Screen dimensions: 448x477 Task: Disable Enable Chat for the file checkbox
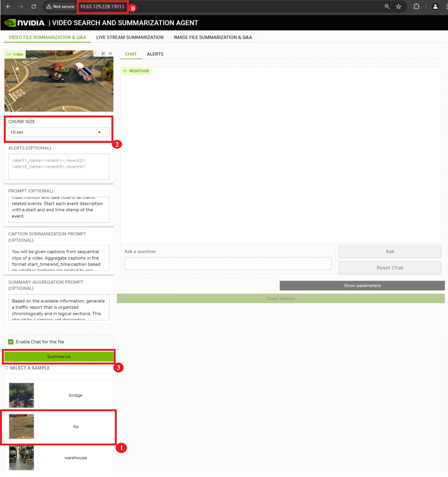click(11, 341)
